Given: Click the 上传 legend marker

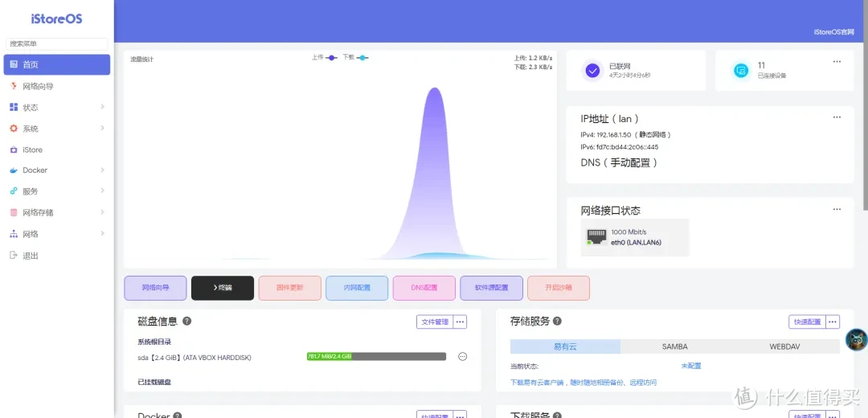Looking at the screenshot, I should (x=331, y=58).
